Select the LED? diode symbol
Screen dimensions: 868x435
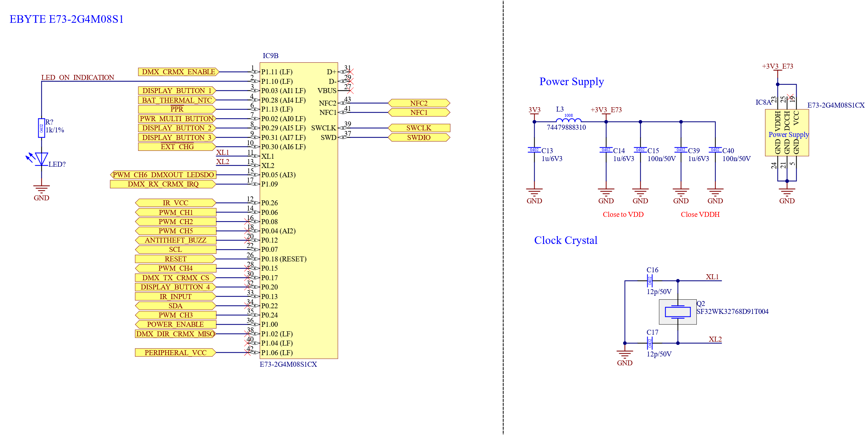tap(42, 159)
